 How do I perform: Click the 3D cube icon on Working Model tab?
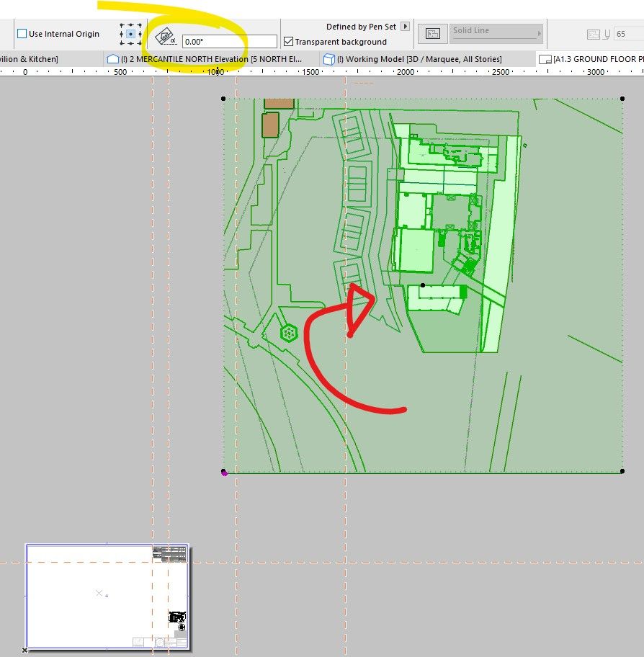(x=329, y=59)
